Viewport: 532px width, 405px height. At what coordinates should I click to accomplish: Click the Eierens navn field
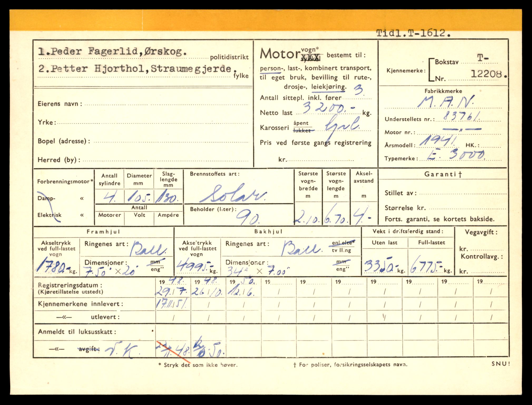[166, 104]
